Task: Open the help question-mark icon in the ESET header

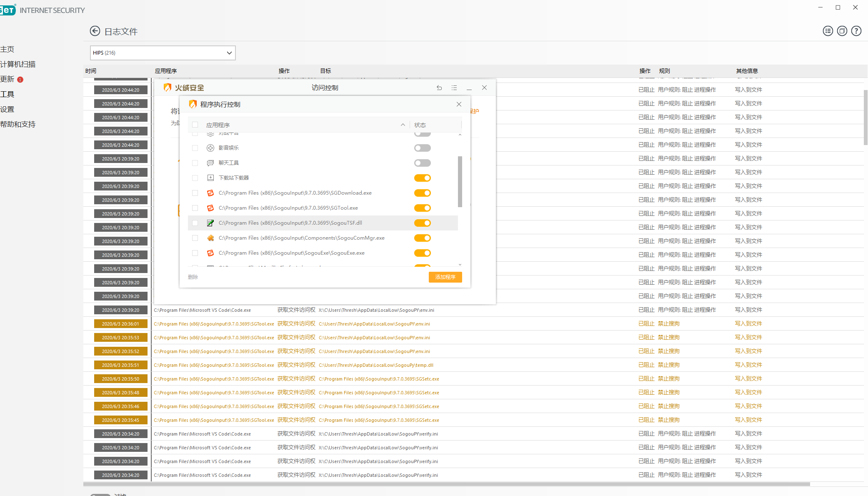Action: [x=856, y=31]
